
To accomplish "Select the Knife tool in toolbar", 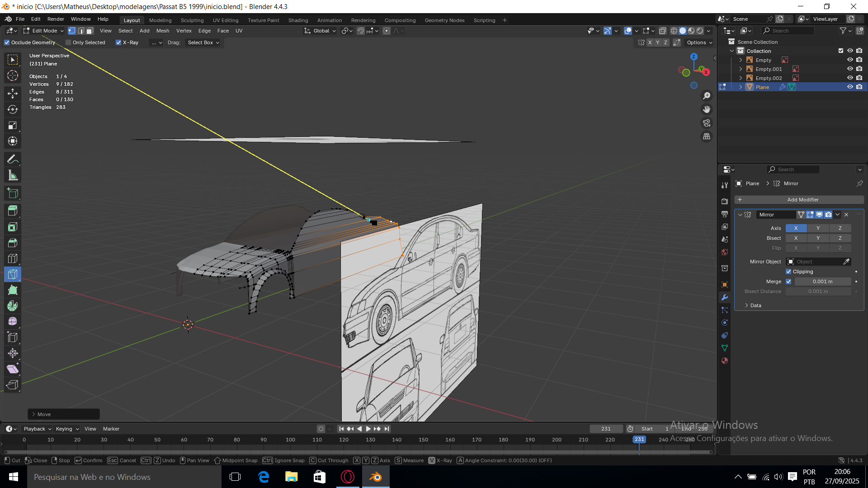I will [x=13, y=274].
